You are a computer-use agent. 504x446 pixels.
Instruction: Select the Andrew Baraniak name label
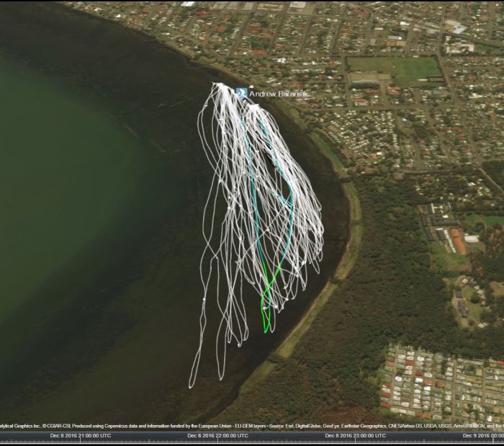278,94
